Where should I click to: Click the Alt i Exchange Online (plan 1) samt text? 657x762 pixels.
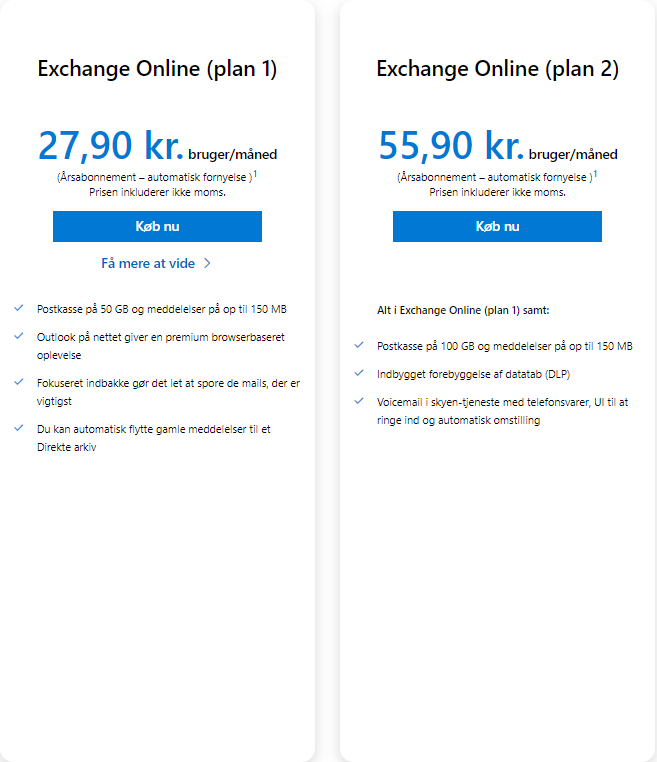pyautogui.click(x=463, y=310)
